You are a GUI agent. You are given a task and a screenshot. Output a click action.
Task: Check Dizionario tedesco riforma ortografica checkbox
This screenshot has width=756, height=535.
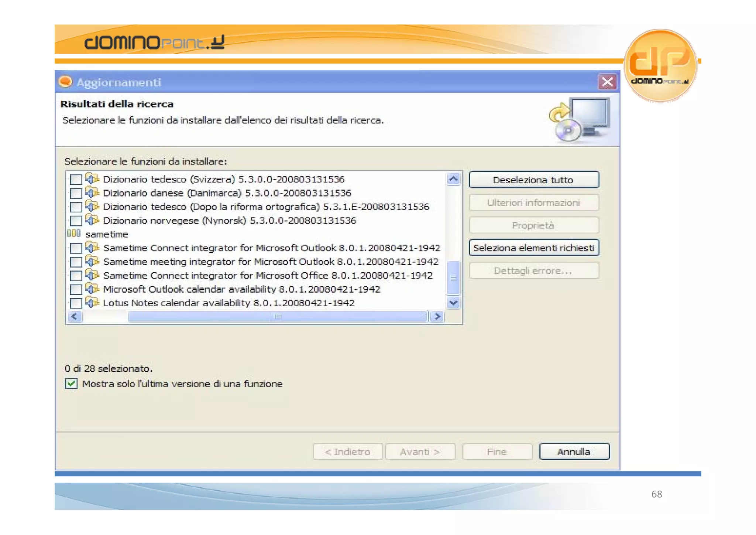(76, 207)
